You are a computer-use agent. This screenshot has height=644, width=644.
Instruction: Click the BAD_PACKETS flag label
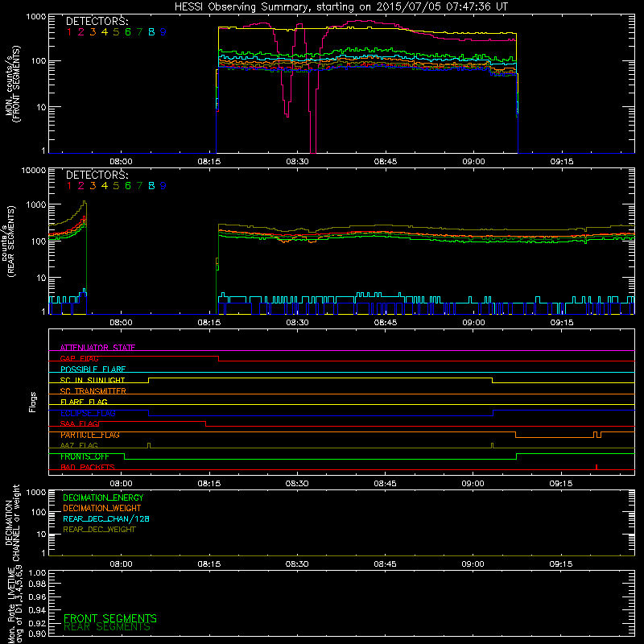click(88, 467)
